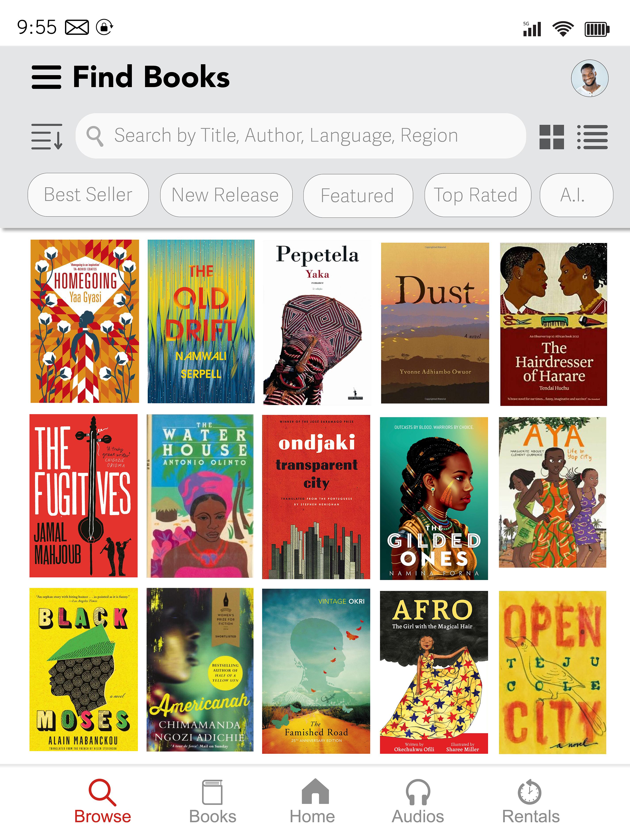Open the Books tab
Viewport: 630px width, 840px height.
[x=213, y=801]
